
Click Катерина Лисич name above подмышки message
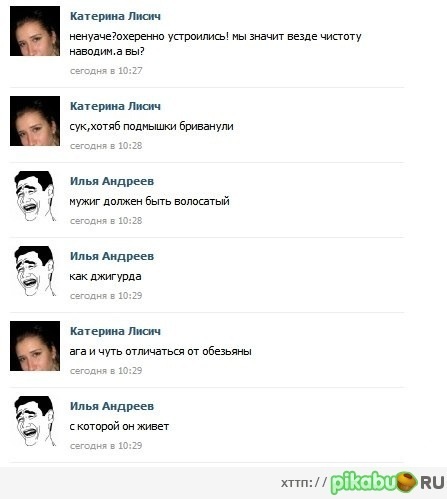coord(115,106)
